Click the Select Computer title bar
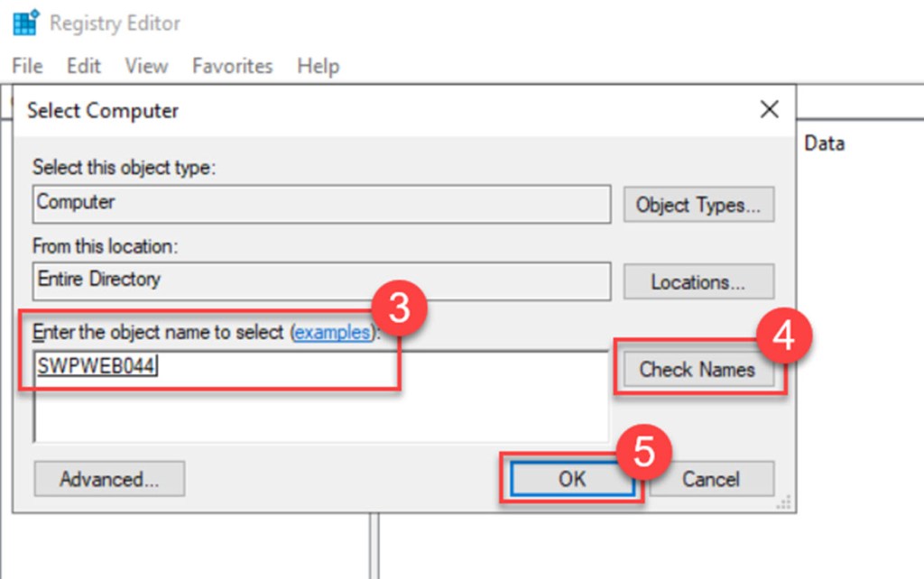This screenshot has height=579, width=924. pyautogui.click(x=361, y=111)
